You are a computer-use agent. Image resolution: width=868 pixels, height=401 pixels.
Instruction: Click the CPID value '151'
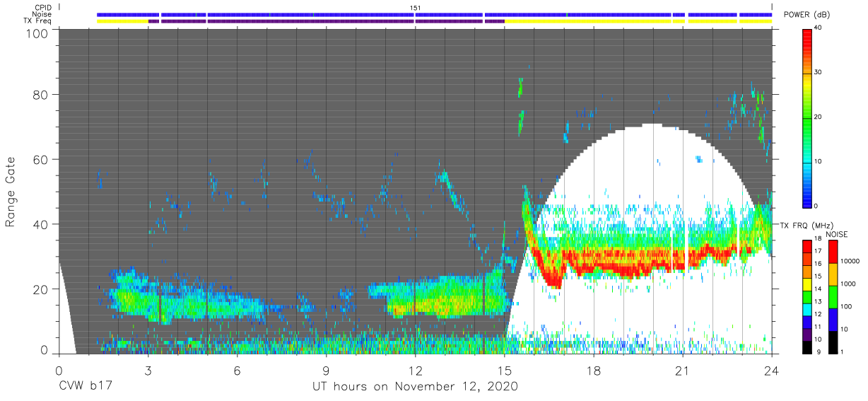coord(416,8)
